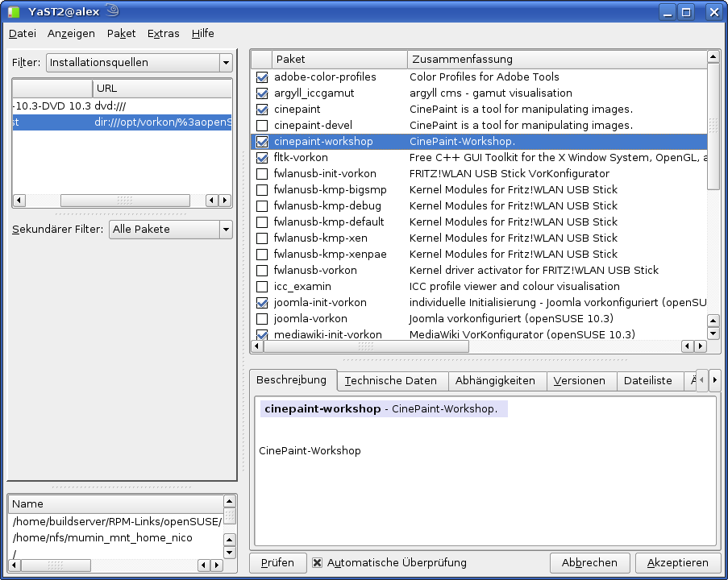Image resolution: width=728 pixels, height=580 pixels.
Task: Switch to the Abhängigkeiten tab
Action: [494, 380]
